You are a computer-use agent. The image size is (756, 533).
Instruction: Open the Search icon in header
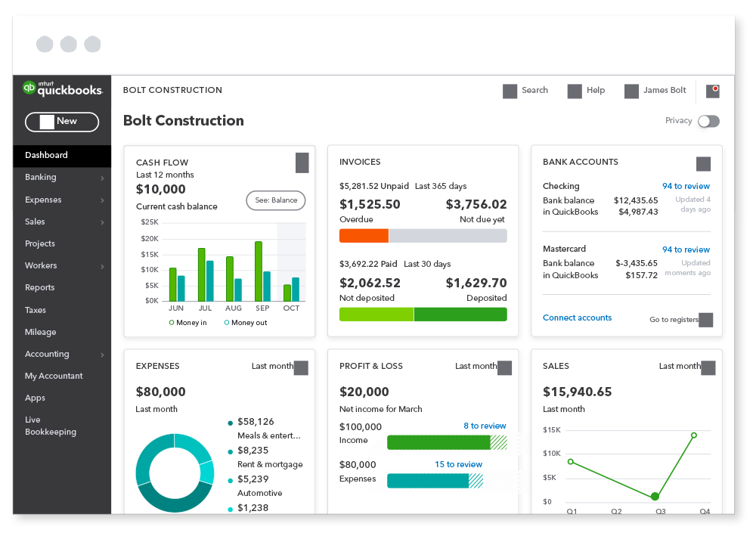(x=510, y=91)
